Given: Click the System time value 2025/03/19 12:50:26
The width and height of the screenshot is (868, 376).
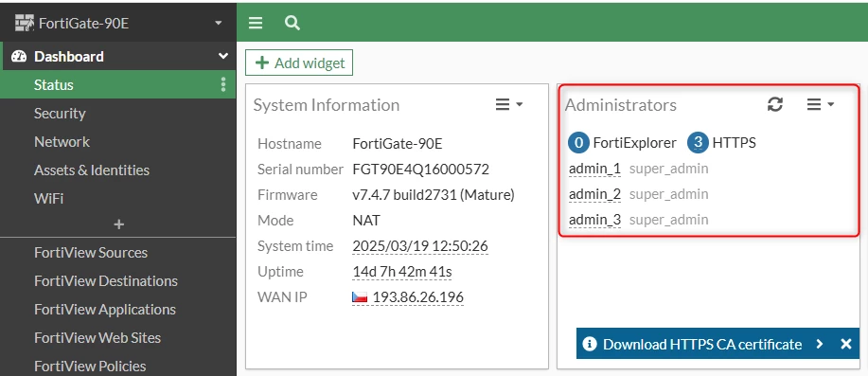Looking at the screenshot, I should pyautogui.click(x=420, y=246).
